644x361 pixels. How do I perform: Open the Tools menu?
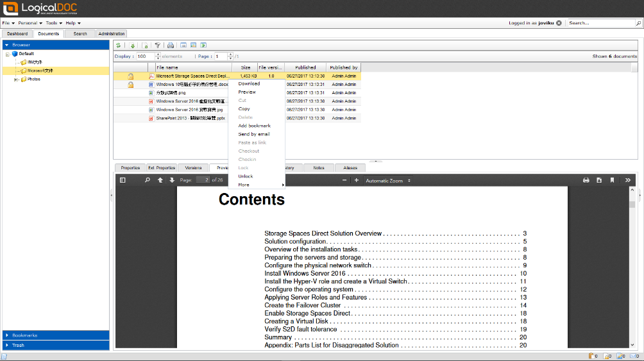coord(54,23)
